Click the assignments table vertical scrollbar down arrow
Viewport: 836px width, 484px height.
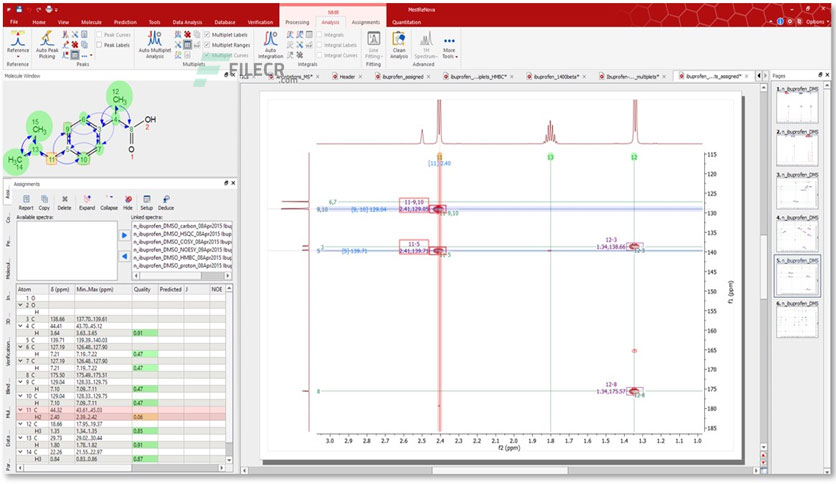229,459
